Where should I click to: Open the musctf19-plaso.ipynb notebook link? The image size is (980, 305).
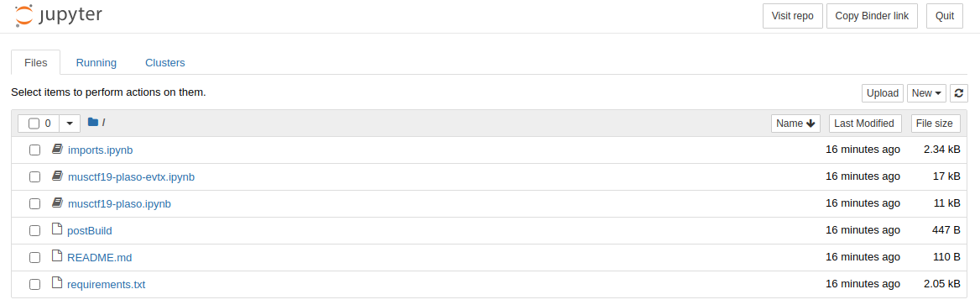click(119, 203)
